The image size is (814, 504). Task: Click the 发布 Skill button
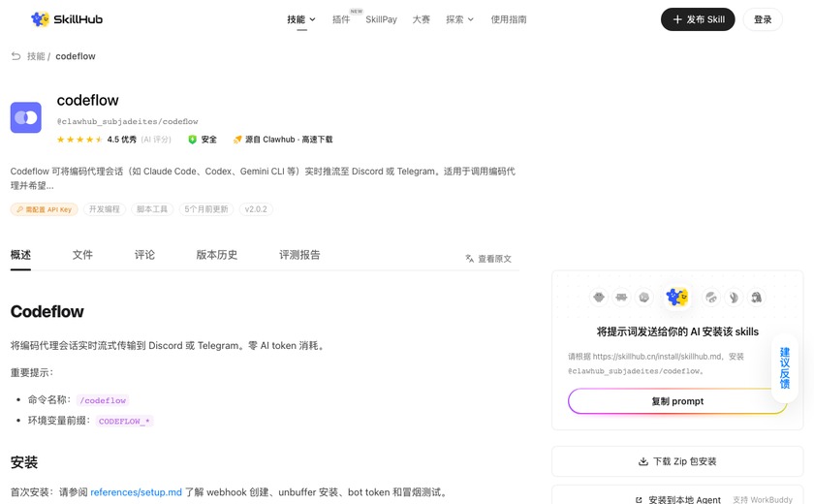(698, 19)
